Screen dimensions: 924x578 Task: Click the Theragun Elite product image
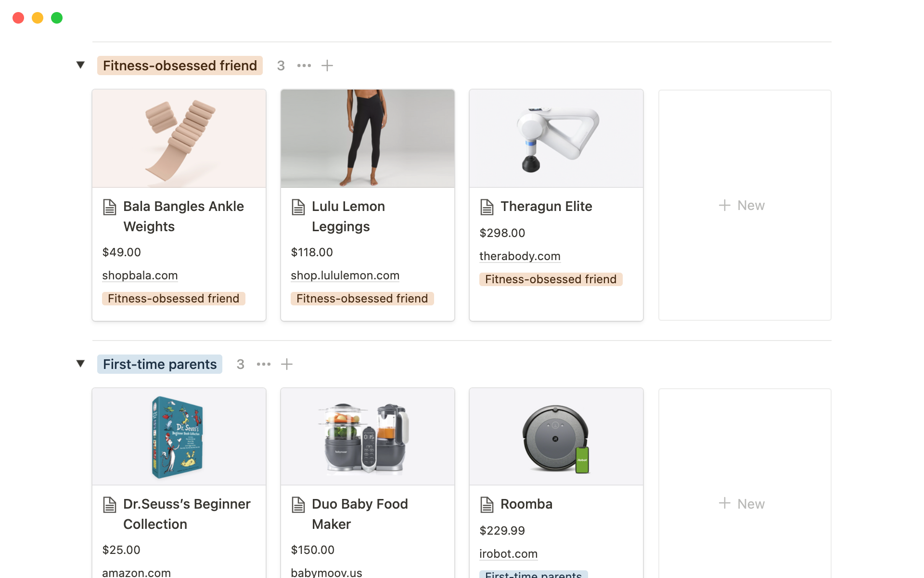pos(555,138)
